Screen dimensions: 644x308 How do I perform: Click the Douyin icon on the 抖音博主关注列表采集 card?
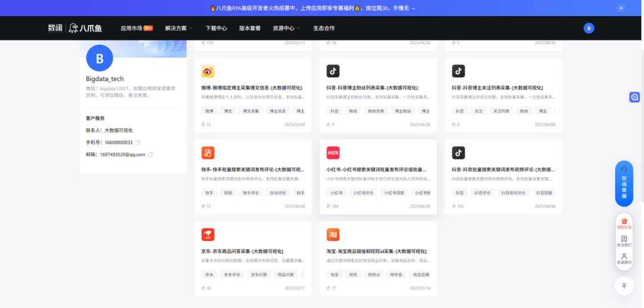coord(459,71)
